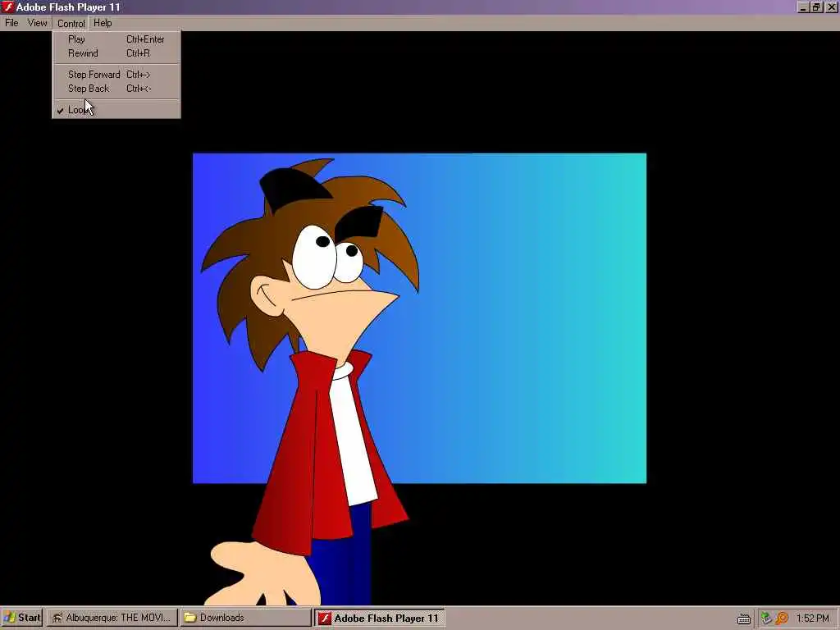Click the orange magnifier tray icon

coord(782,619)
